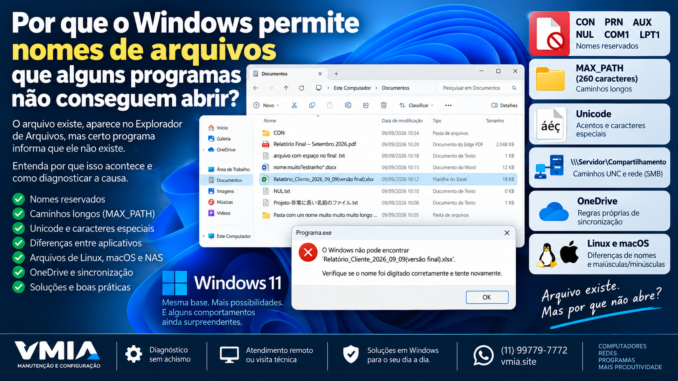Click the PDF icon of Relatório Final
This screenshot has width=678, height=381.
pyautogui.click(x=266, y=144)
